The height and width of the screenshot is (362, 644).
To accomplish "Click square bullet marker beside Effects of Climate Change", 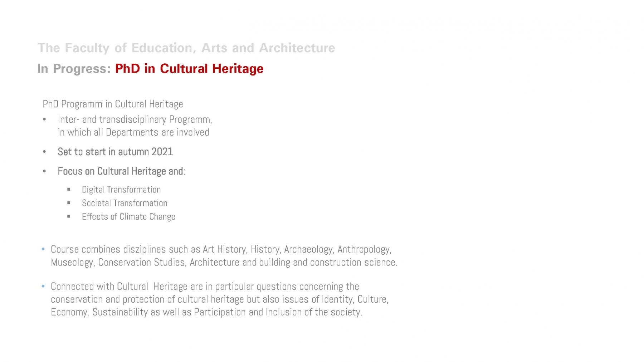I will 69,216.
